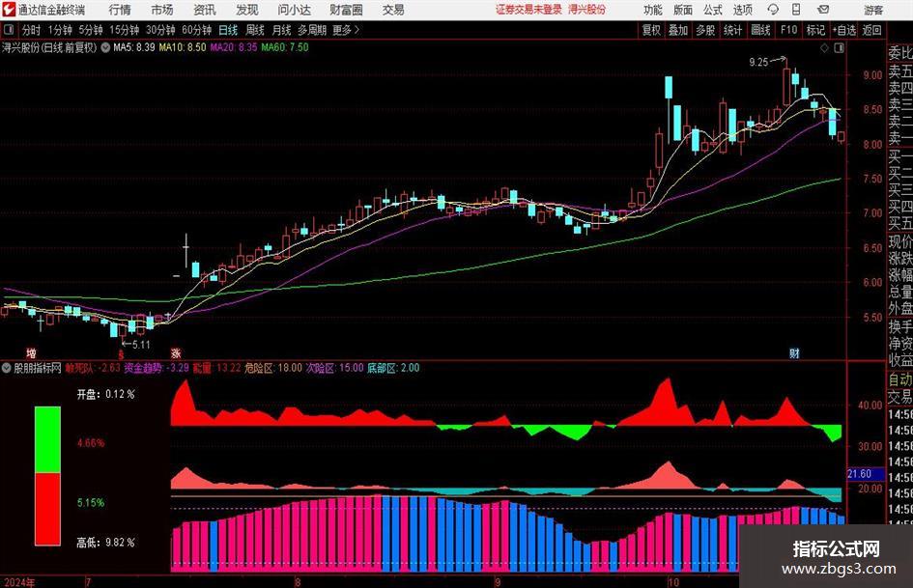Switch to 1分钟 chart period
Screen dimensions: 913x588
click(x=59, y=30)
